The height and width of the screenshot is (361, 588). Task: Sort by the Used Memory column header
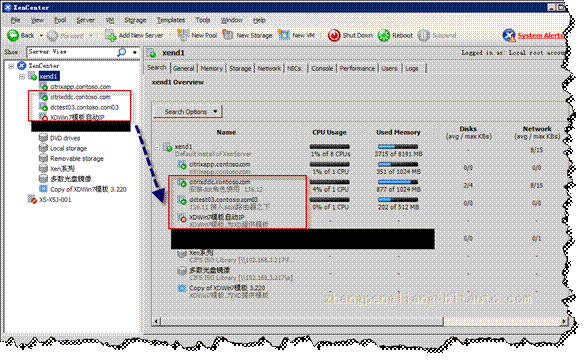(x=398, y=132)
